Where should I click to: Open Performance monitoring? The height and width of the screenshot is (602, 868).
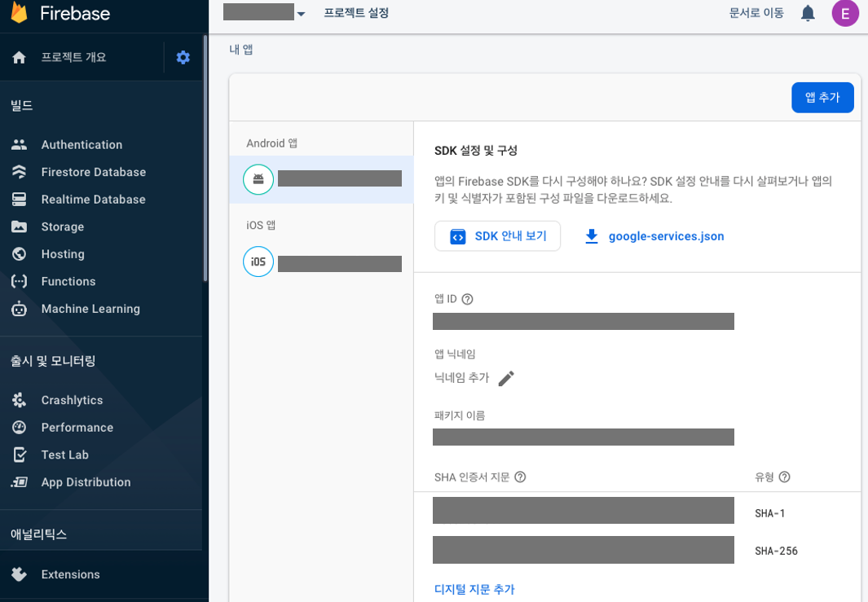[77, 427]
